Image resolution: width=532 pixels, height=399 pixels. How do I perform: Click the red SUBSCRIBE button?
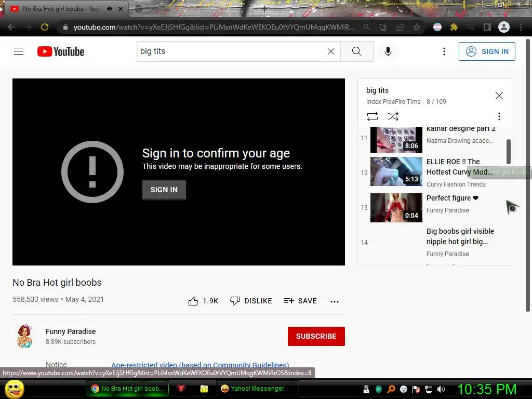(x=316, y=336)
